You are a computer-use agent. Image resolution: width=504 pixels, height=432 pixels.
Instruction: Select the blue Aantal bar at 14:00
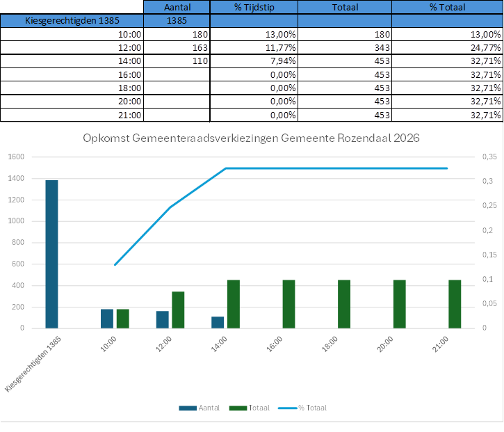coord(218,322)
